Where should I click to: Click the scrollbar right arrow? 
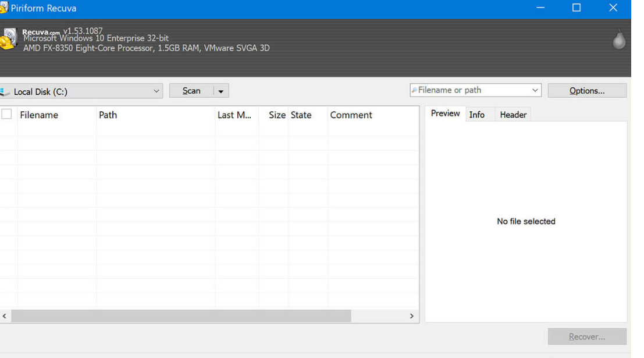pyautogui.click(x=412, y=316)
